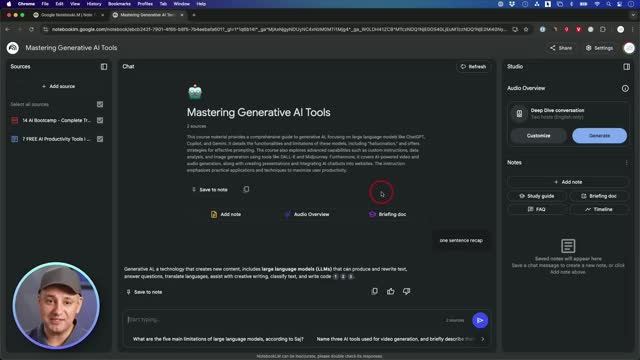Open Notes three-dot options menu
This screenshot has height=360, width=640.
(x=627, y=162)
